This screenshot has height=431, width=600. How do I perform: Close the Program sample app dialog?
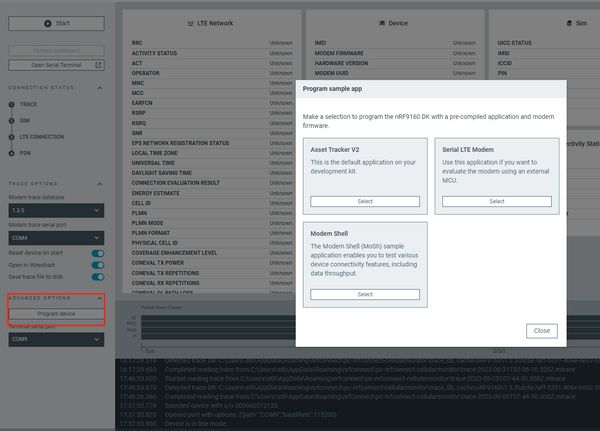coord(541,331)
